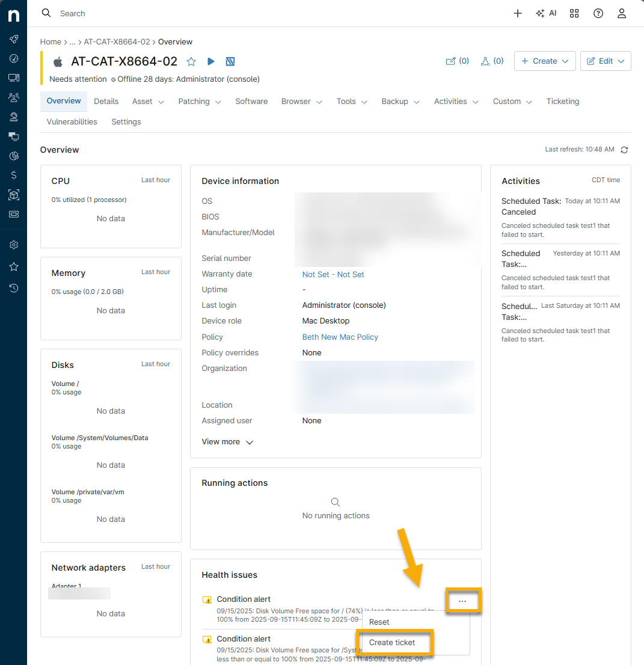Open the AI assistant in top bar
Image resolution: width=644 pixels, height=665 pixels.
click(x=546, y=13)
